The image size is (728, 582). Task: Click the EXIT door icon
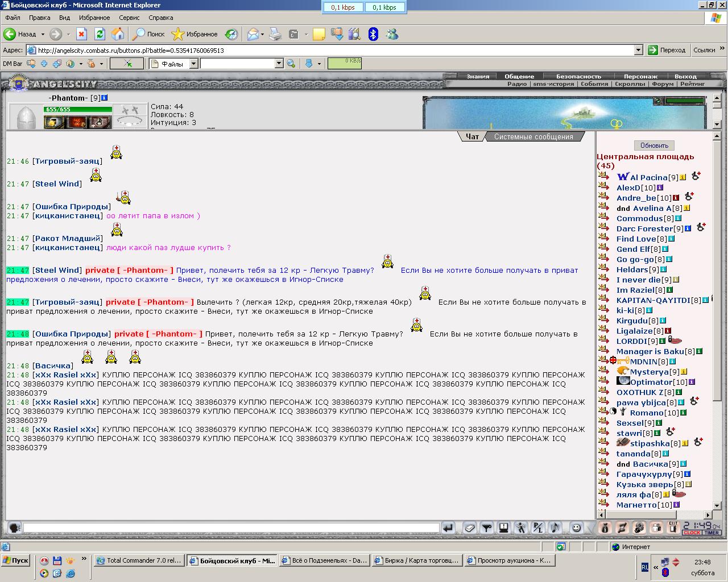pyautogui.click(x=673, y=527)
